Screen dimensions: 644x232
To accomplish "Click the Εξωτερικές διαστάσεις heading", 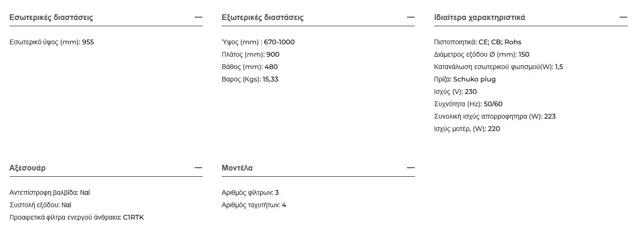I will coord(262,18).
